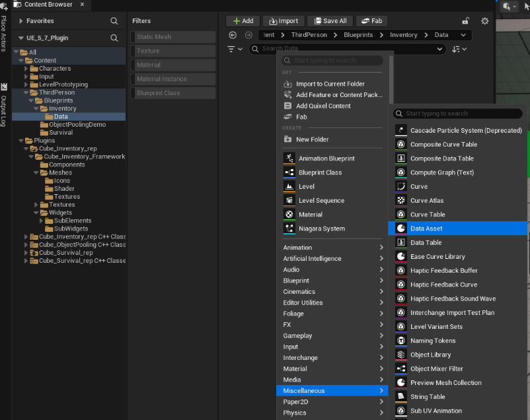Click the Niagara System icon
The height and width of the screenshot is (420, 530).
coord(289,228)
